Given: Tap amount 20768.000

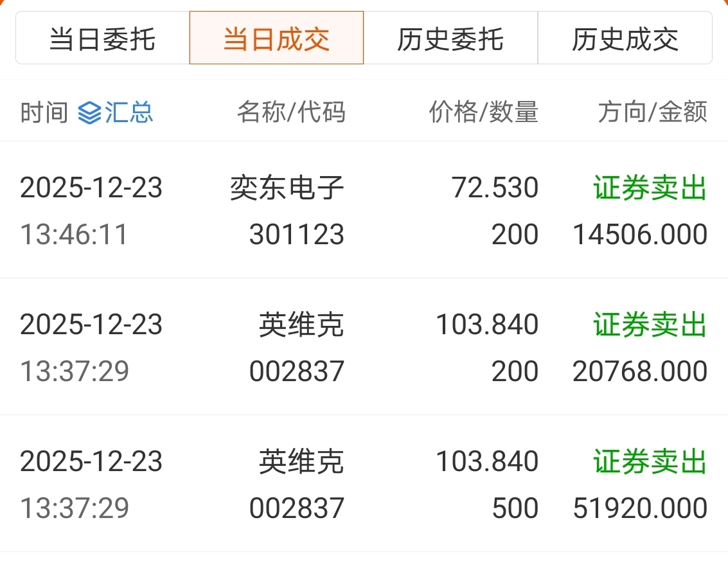Looking at the screenshot, I should [x=640, y=371].
